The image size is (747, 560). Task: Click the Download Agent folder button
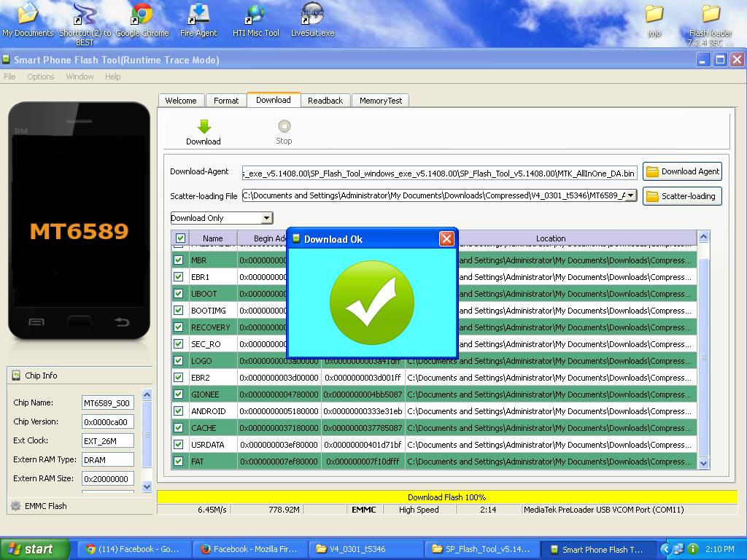click(x=682, y=172)
